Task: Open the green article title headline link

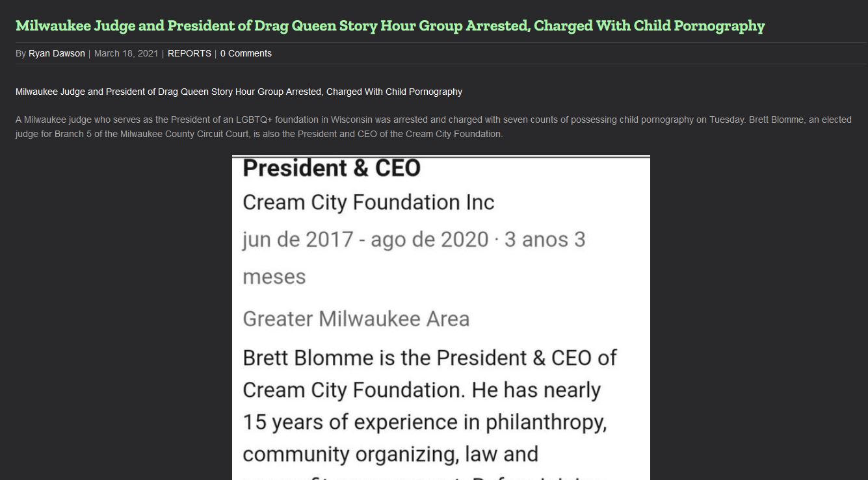Action: pyautogui.click(x=390, y=26)
